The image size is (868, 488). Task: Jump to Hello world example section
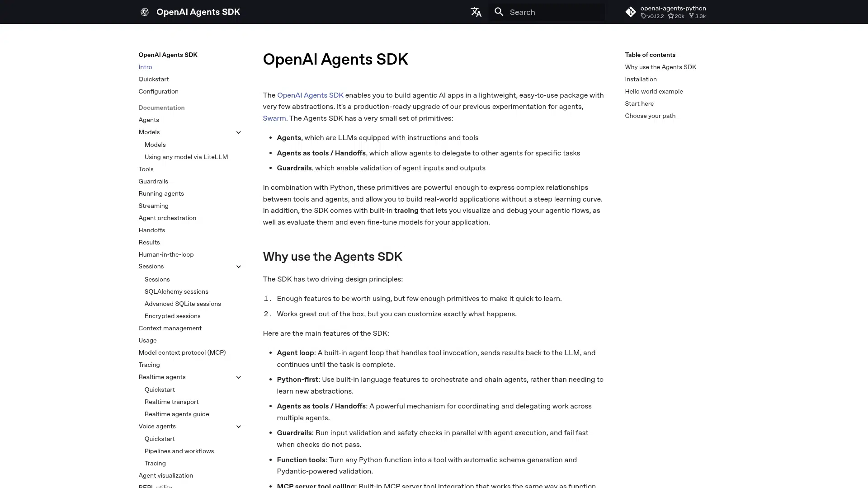[x=654, y=91]
